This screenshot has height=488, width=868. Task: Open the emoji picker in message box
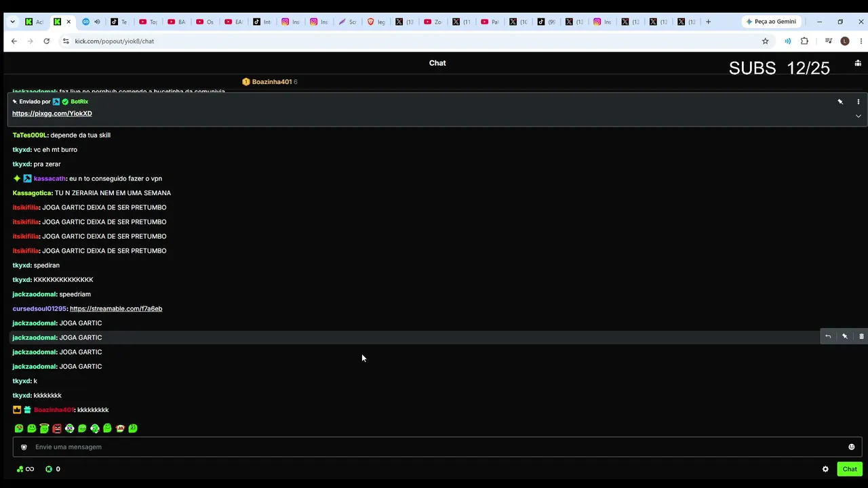852,447
